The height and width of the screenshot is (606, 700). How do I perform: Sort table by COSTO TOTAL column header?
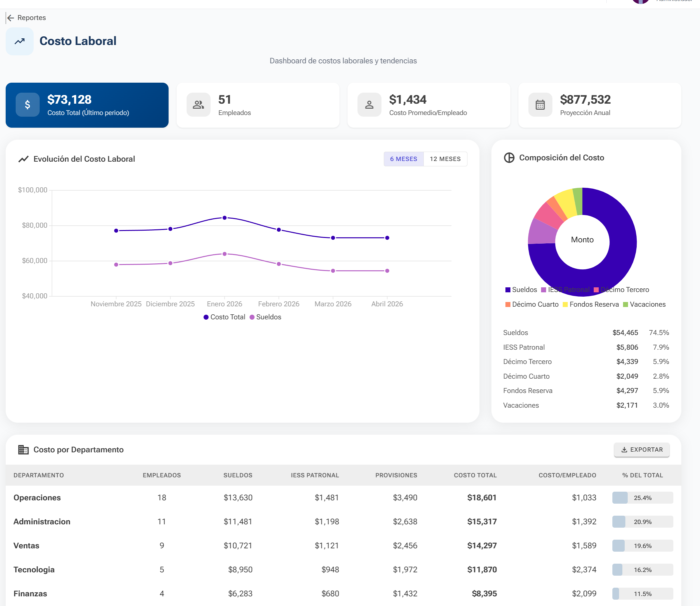pyautogui.click(x=475, y=475)
